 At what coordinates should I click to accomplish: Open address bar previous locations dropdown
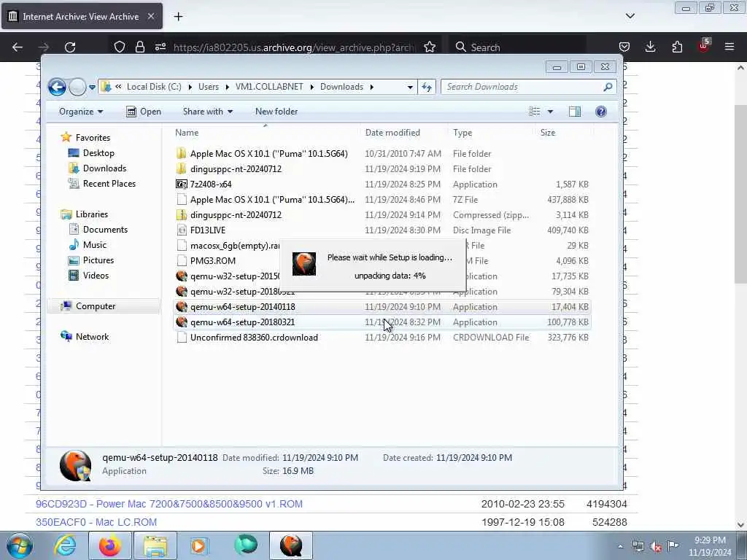click(410, 87)
